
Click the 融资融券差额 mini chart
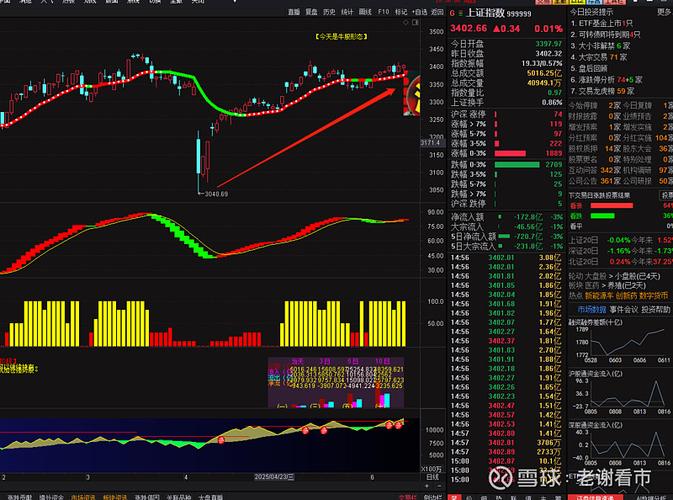point(620,342)
